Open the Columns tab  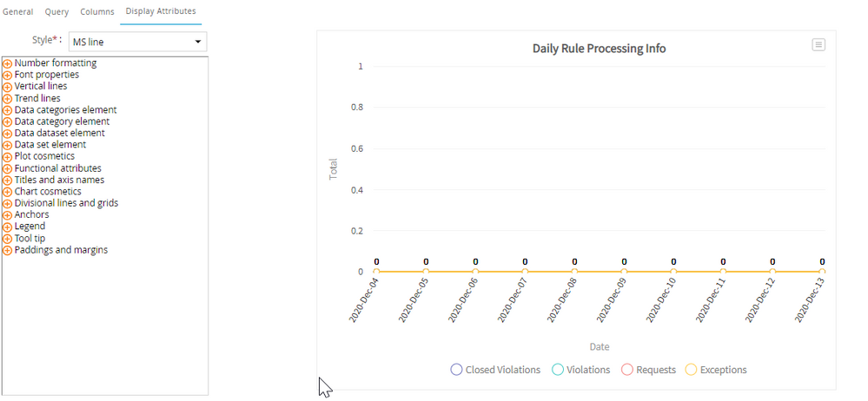coord(96,12)
